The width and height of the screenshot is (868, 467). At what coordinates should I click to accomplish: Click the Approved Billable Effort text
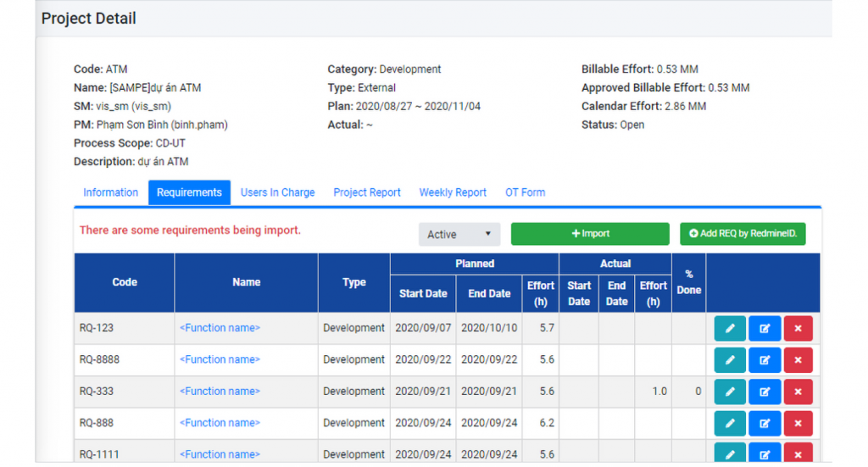tap(665, 87)
